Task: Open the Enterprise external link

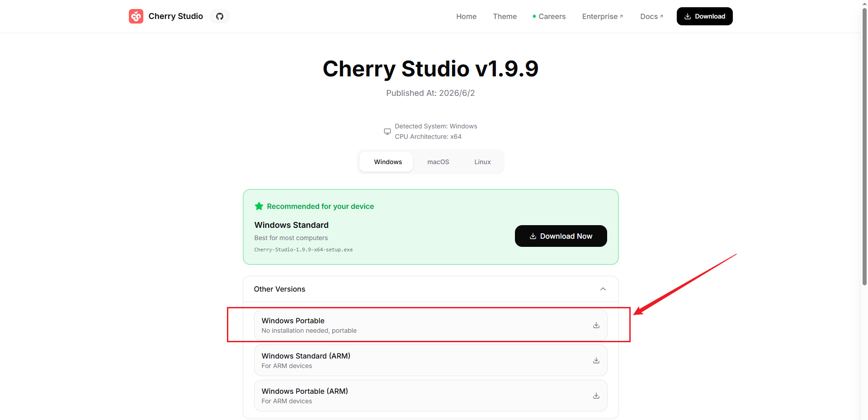Action: coord(603,16)
